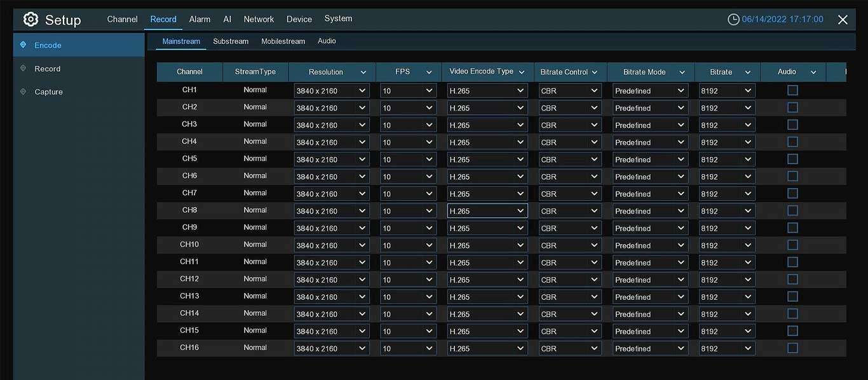Open the Bitrate Control dropdown for CH12
This screenshot has height=380, width=868.
pos(569,279)
